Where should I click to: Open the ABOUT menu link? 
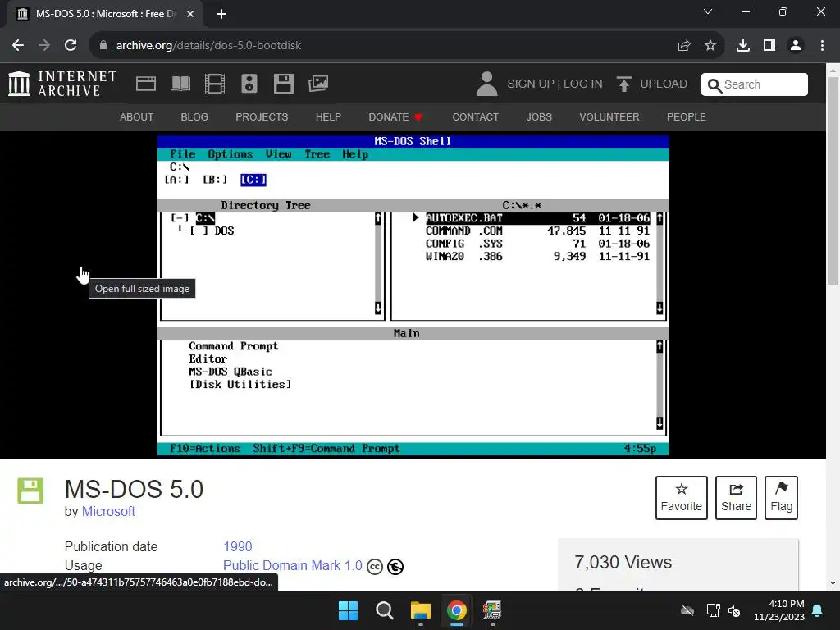[x=137, y=116]
